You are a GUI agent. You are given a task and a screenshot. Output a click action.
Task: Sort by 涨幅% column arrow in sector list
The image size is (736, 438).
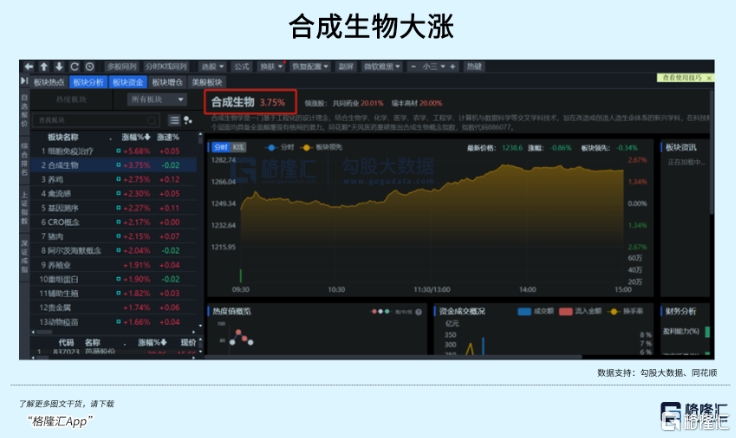(x=147, y=137)
